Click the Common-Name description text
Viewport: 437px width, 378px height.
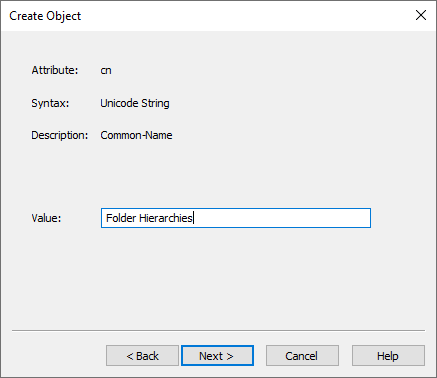click(x=136, y=135)
